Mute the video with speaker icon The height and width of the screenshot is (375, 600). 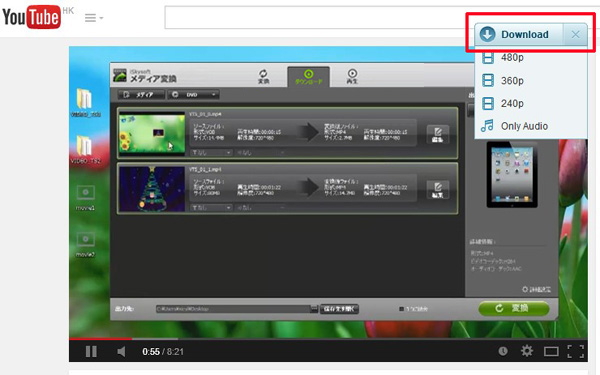[121, 351]
